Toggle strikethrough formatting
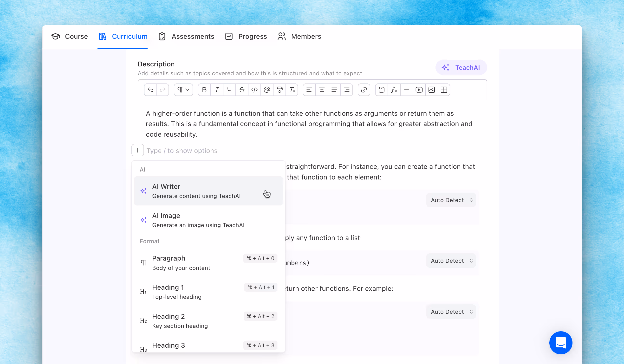 coord(242,90)
